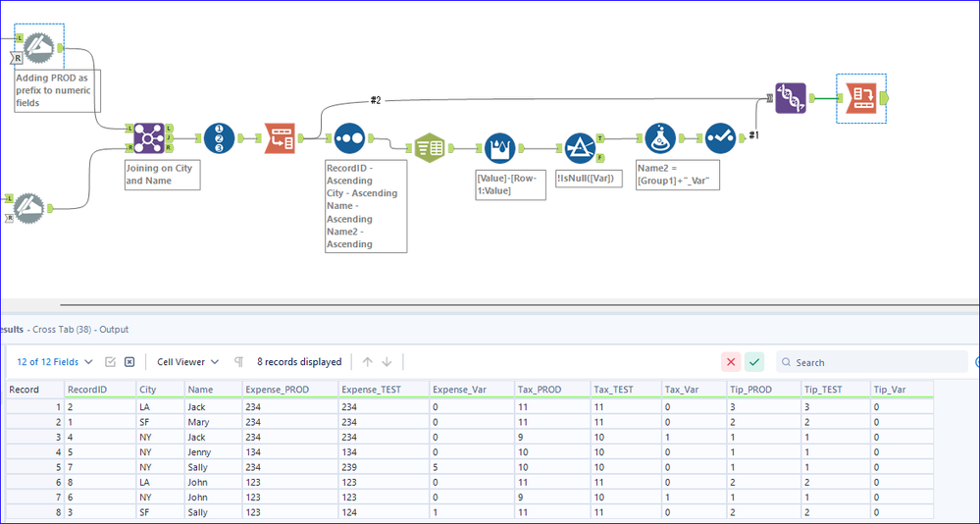
Task: Click the Name cell Mary
Action: [x=214, y=422]
